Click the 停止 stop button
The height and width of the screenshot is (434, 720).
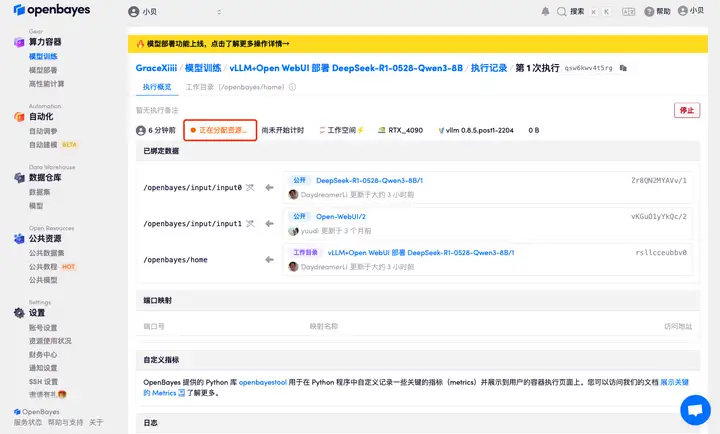click(687, 110)
